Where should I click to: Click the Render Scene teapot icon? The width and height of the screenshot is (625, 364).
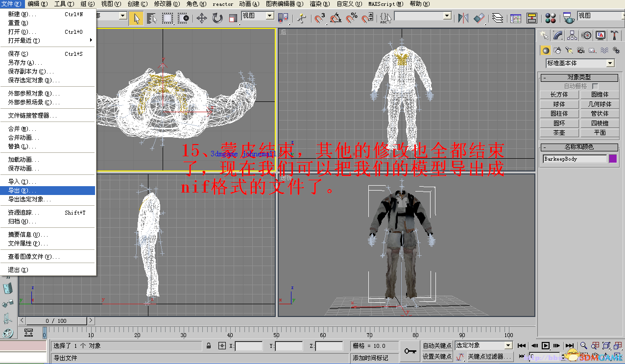[x=568, y=19]
